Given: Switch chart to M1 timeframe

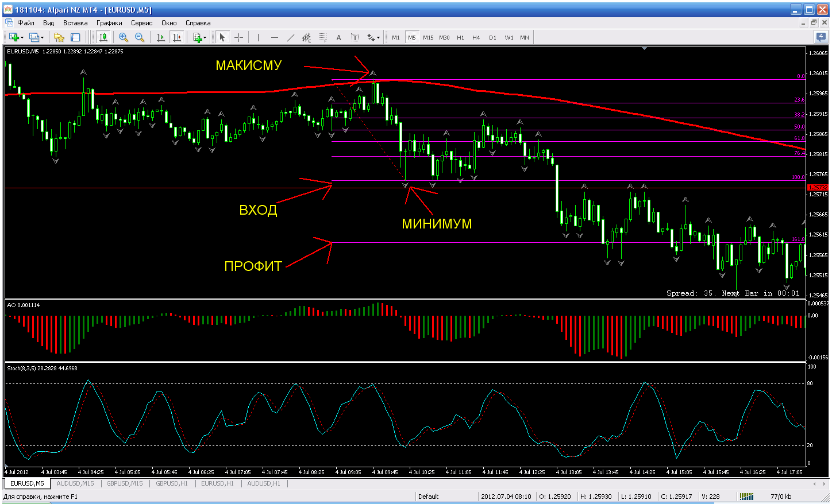Looking at the screenshot, I should 396,37.
